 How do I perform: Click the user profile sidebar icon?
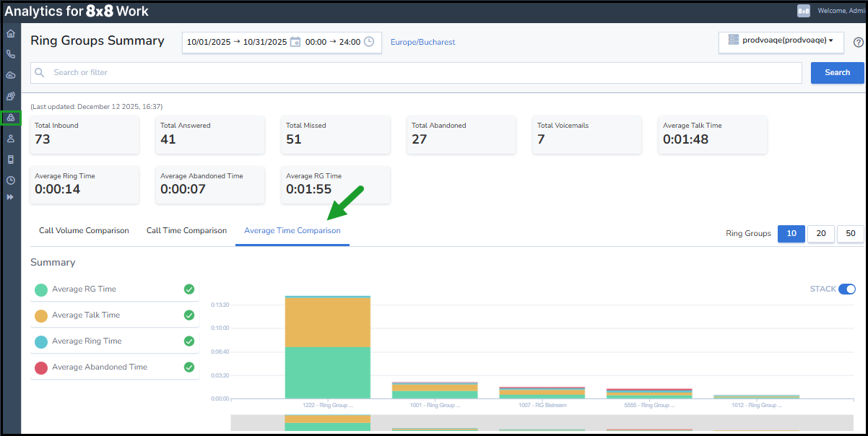tap(11, 139)
